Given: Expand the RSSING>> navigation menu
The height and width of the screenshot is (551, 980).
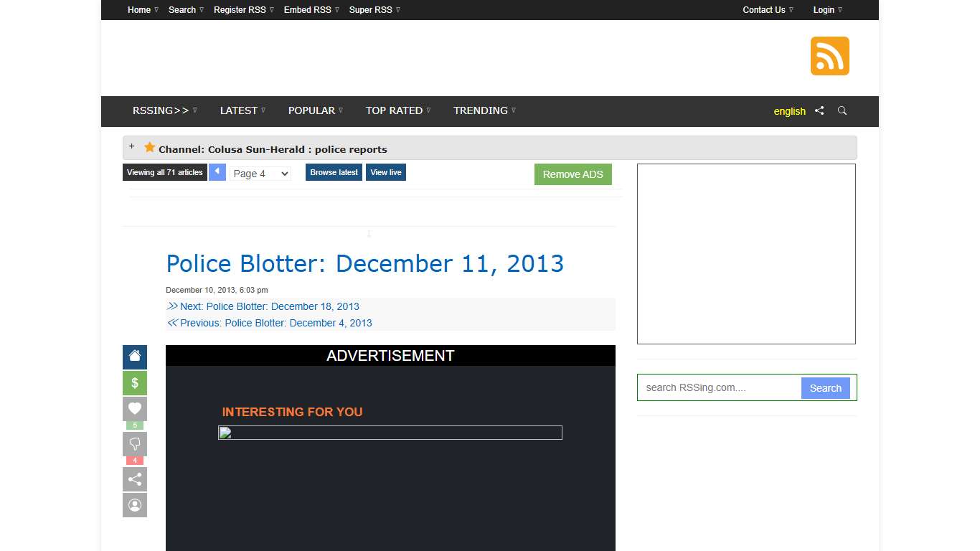Looking at the screenshot, I should coord(164,110).
